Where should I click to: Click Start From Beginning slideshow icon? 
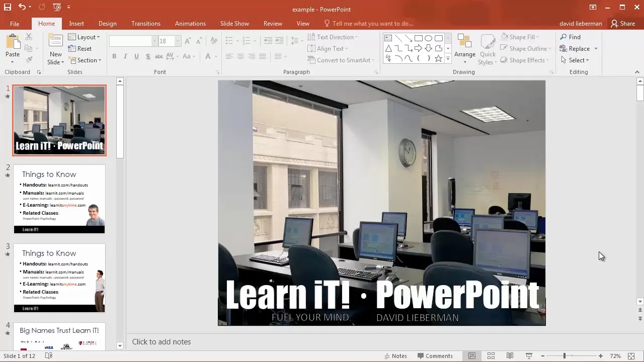pyautogui.click(x=57, y=7)
